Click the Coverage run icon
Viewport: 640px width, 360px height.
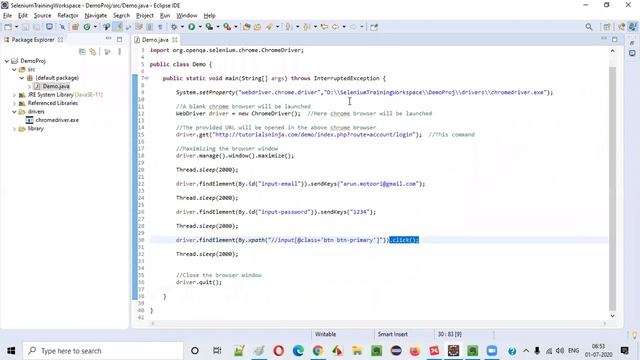point(209,27)
